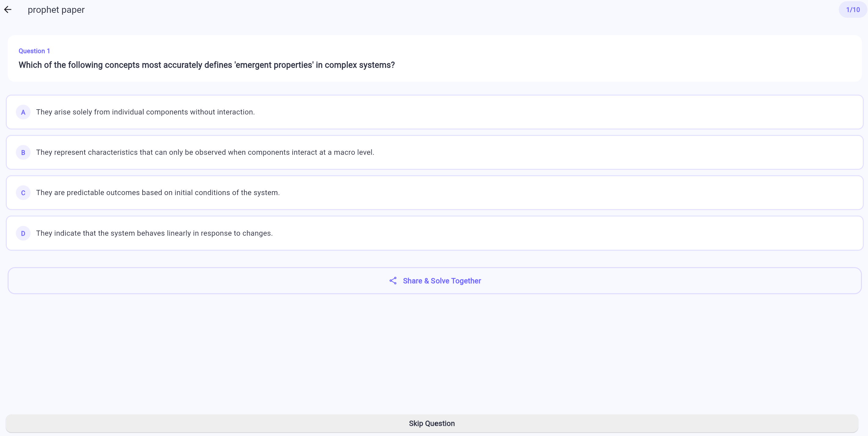Choose answer 'system behaves linearly'
Screen dimensions: 868x436
pyautogui.click(x=154, y=233)
